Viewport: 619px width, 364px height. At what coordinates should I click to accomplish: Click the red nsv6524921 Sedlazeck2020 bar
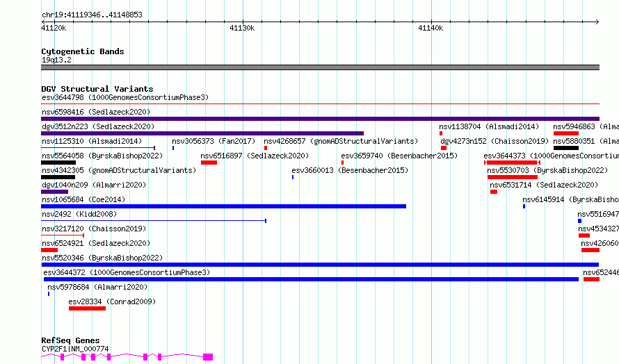[x=49, y=250]
